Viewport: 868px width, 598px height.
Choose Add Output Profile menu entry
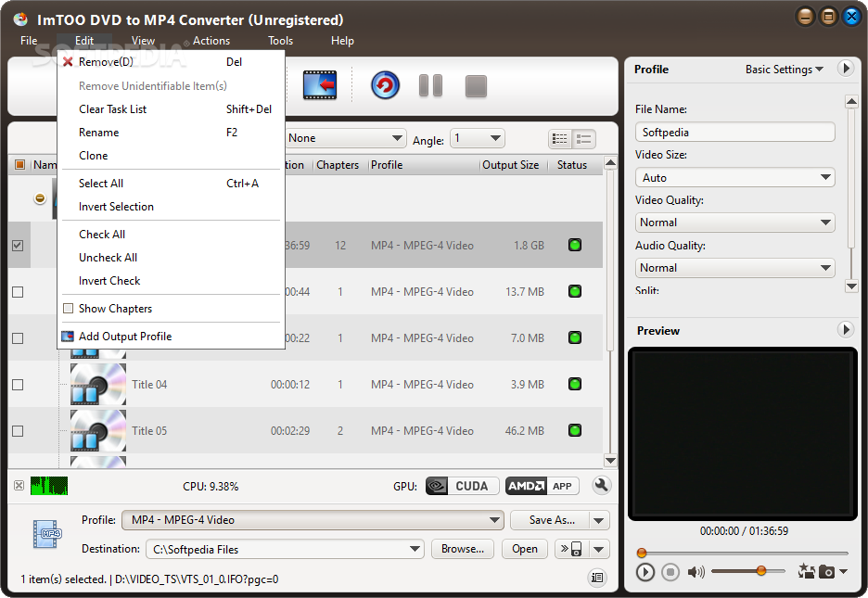(x=171, y=337)
